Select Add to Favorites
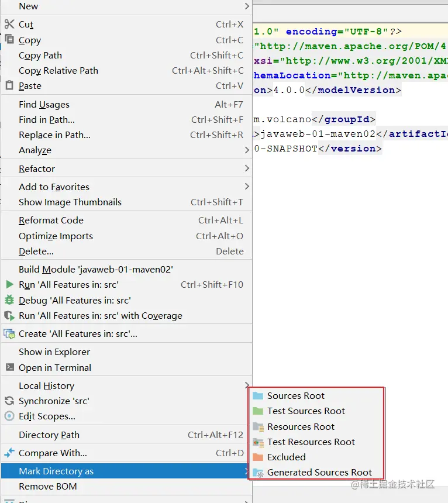The height and width of the screenshot is (503, 448). (127, 187)
